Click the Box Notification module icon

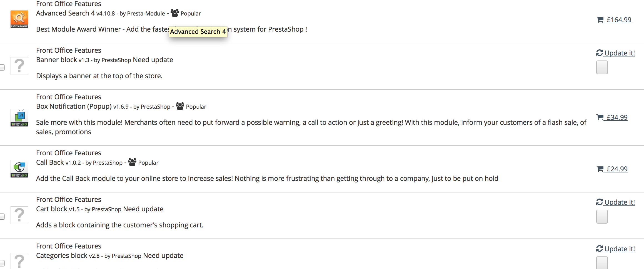coord(19,118)
